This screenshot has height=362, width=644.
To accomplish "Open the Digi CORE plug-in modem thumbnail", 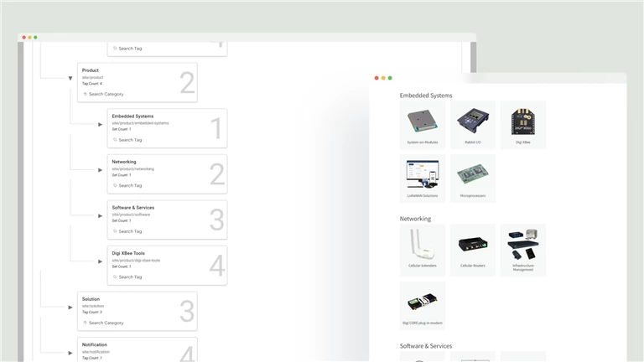I will click(x=423, y=305).
